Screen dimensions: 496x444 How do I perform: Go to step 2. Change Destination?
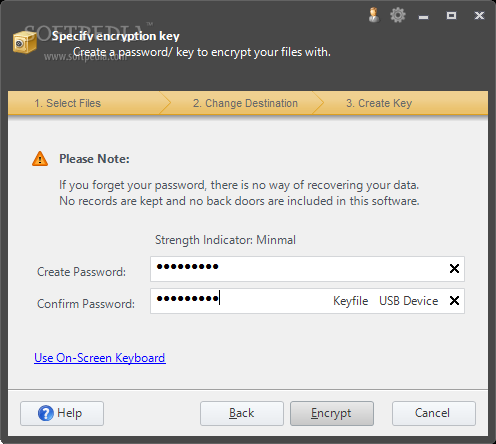point(245,103)
